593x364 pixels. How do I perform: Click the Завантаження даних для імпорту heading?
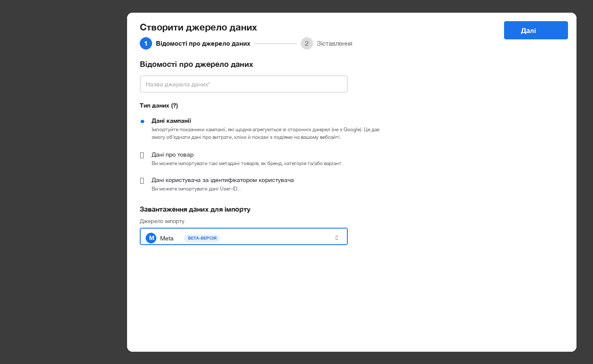click(195, 210)
